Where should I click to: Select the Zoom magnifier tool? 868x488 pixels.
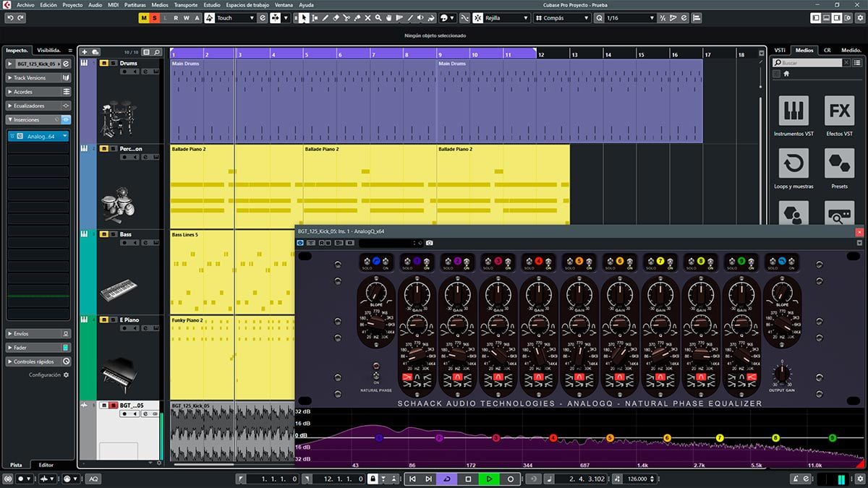click(x=378, y=17)
